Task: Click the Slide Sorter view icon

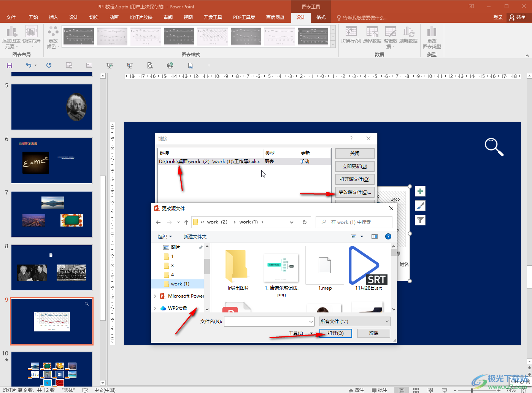Action: click(x=416, y=390)
